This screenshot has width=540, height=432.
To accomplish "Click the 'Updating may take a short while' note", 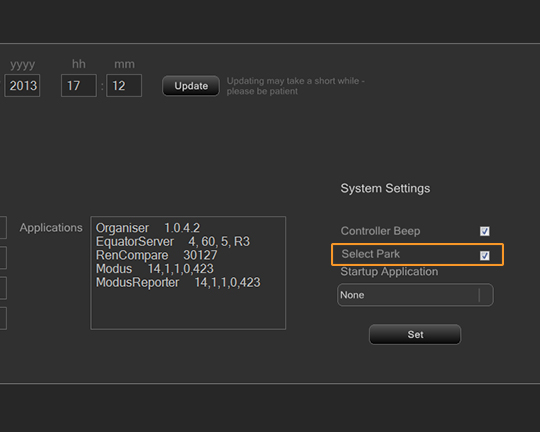I will tap(295, 86).
